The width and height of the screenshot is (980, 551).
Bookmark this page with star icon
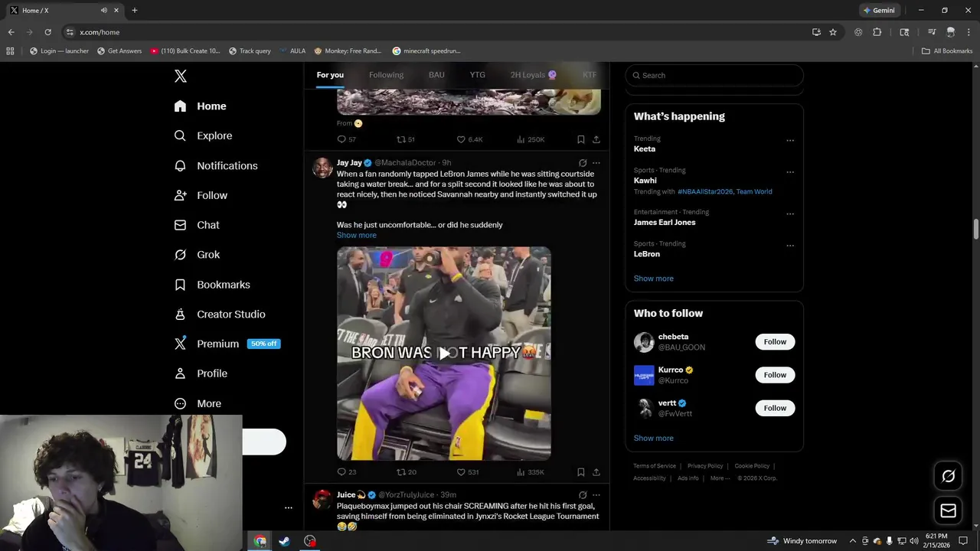point(833,32)
